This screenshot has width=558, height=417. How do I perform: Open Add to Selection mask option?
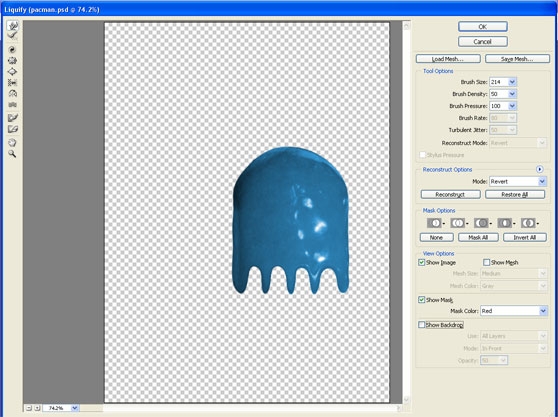[459, 223]
